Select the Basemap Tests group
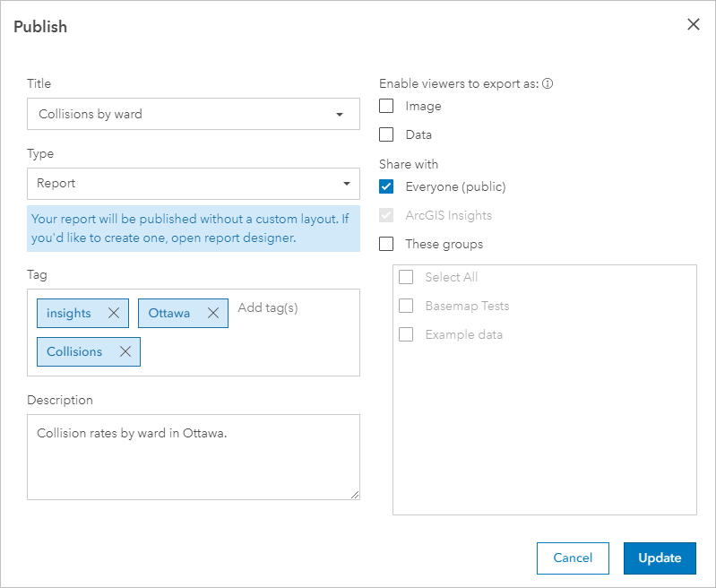Screen dimensions: 716x588 (x=406, y=306)
